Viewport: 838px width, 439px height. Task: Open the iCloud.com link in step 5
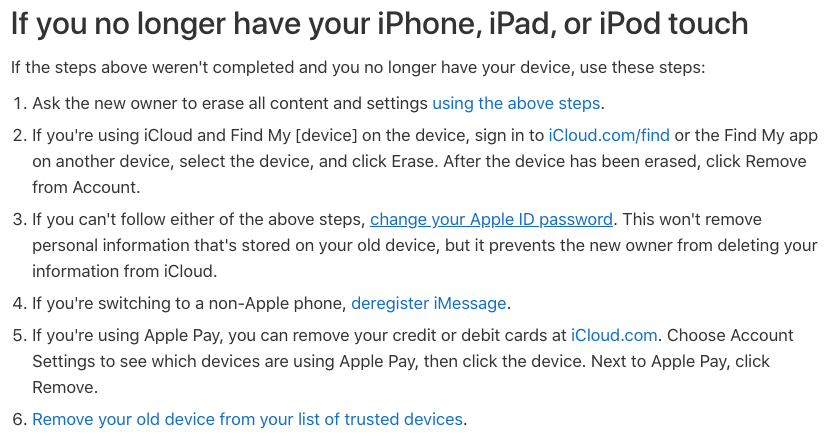click(x=614, y=335)
